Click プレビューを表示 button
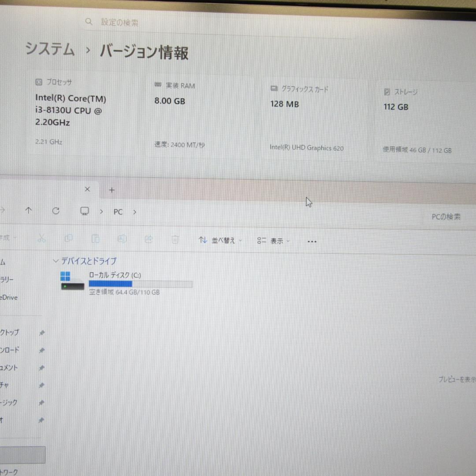476x476 pixels. point(457,379)
